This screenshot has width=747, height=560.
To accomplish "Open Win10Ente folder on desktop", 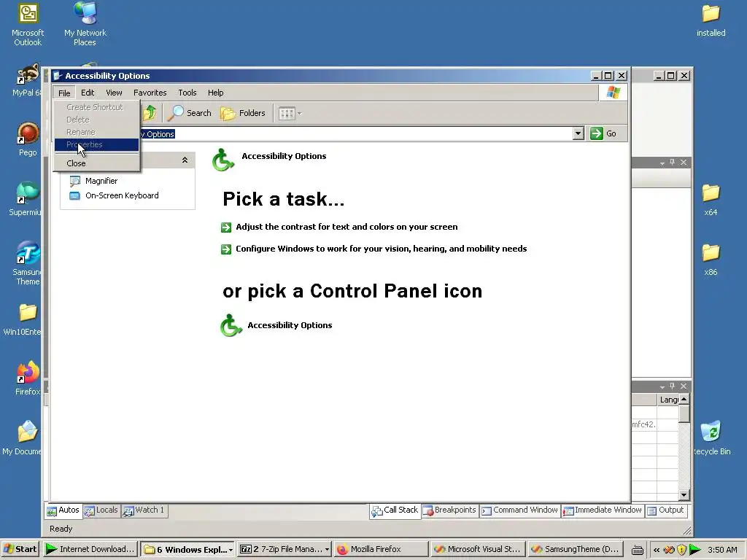I will [23, 319].
